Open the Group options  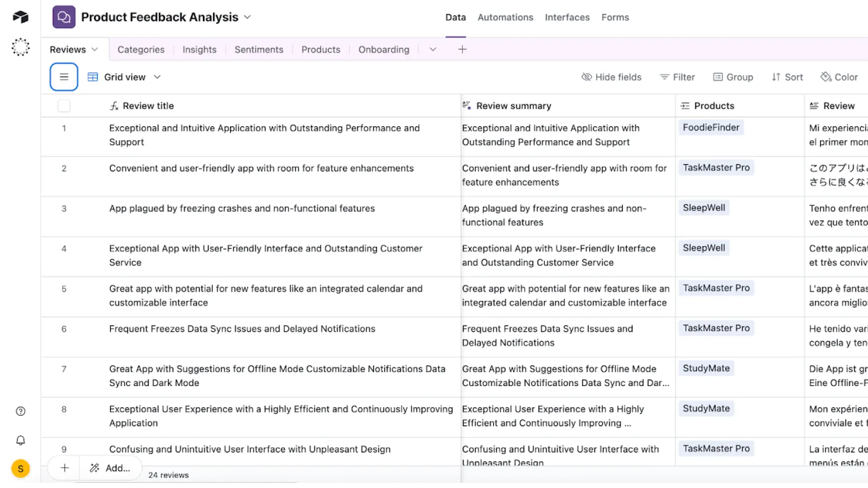(x=733, y=77)
